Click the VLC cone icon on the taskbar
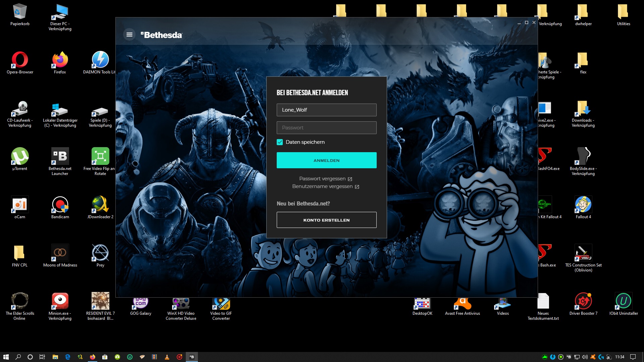The height and width of the screenshot is (362, 644). 167,357
